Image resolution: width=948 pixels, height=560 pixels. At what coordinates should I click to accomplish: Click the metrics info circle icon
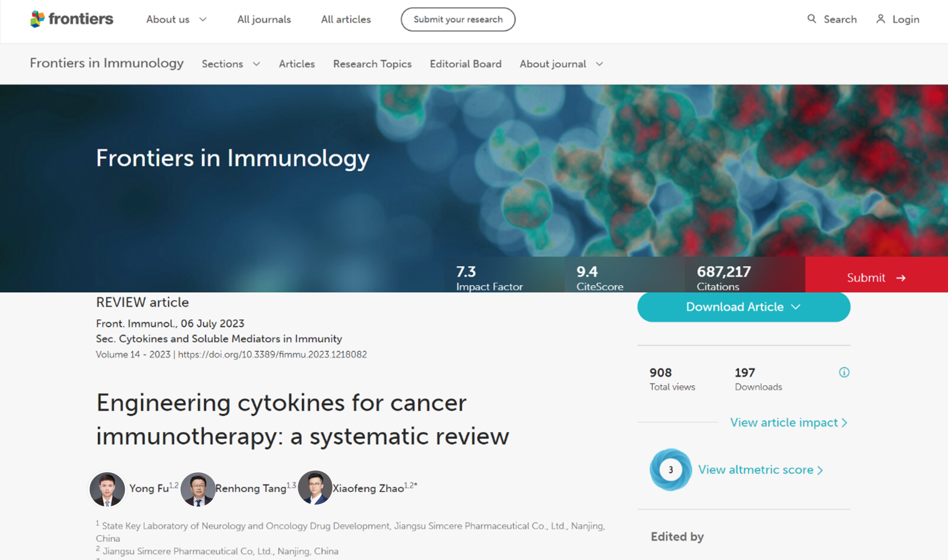[x=844, y=372]
